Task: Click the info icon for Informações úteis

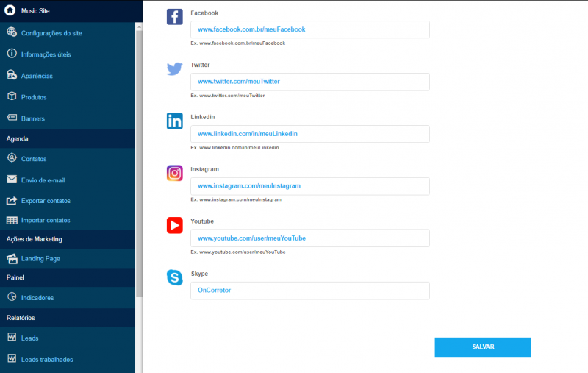Action: (12, 54)
